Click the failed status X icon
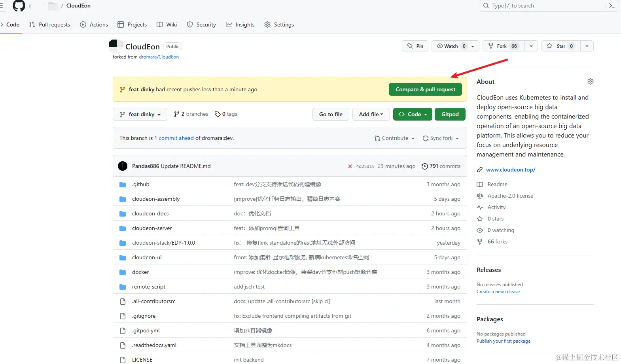The height and width of the screenshot is (364, 621). coord(350,166)
